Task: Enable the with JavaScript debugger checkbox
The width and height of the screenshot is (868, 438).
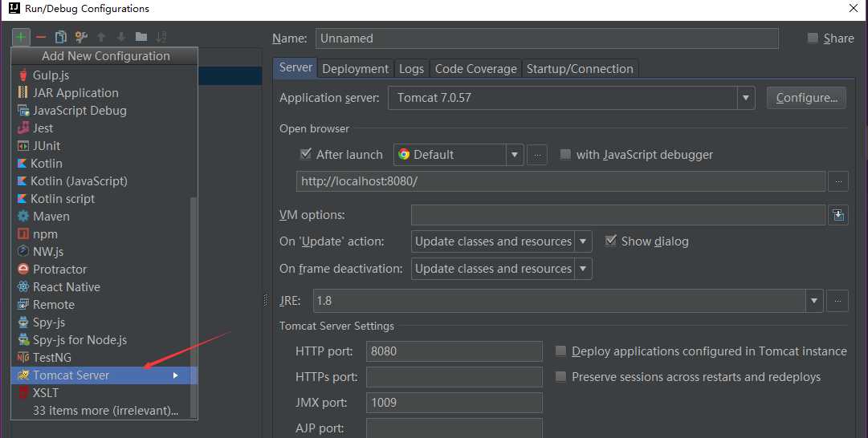Action: 565,154
